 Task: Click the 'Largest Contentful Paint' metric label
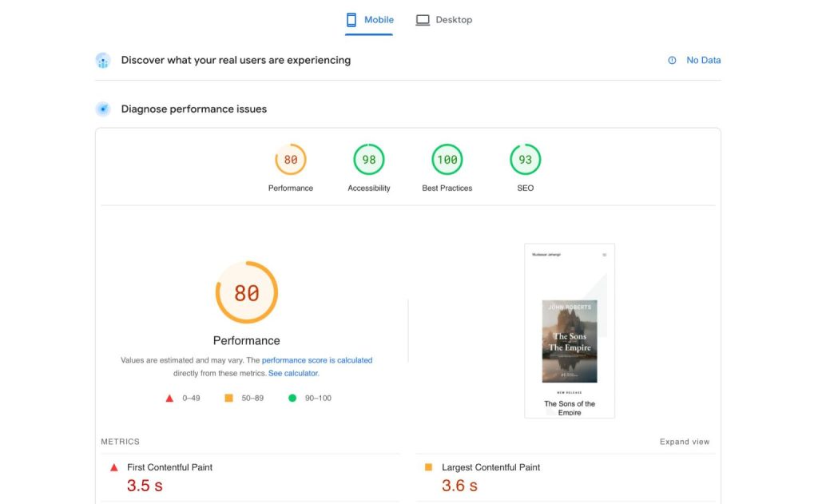pos(491,467)
